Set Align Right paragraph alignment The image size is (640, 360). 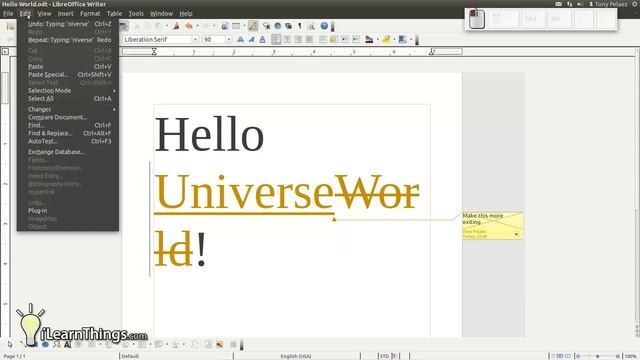pos(298,40)
